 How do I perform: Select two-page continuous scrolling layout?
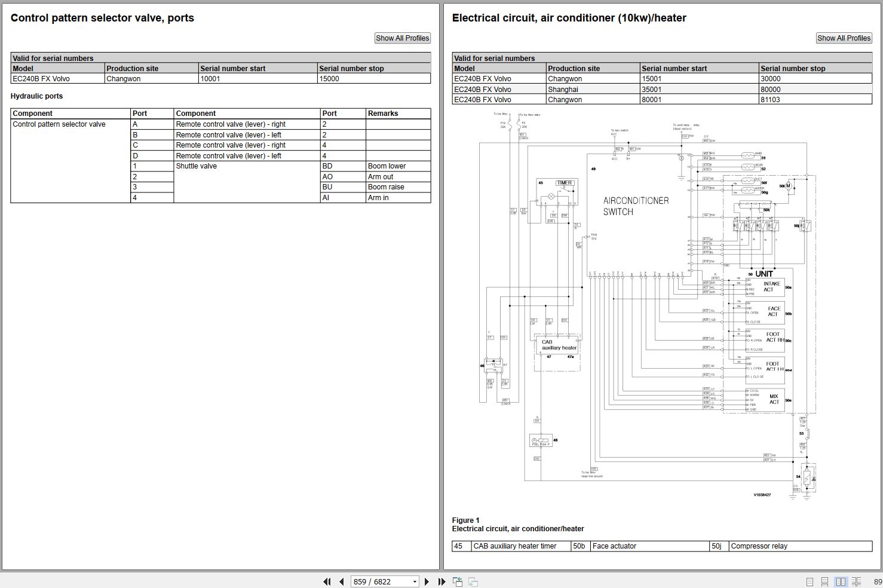tap(857, 581)
